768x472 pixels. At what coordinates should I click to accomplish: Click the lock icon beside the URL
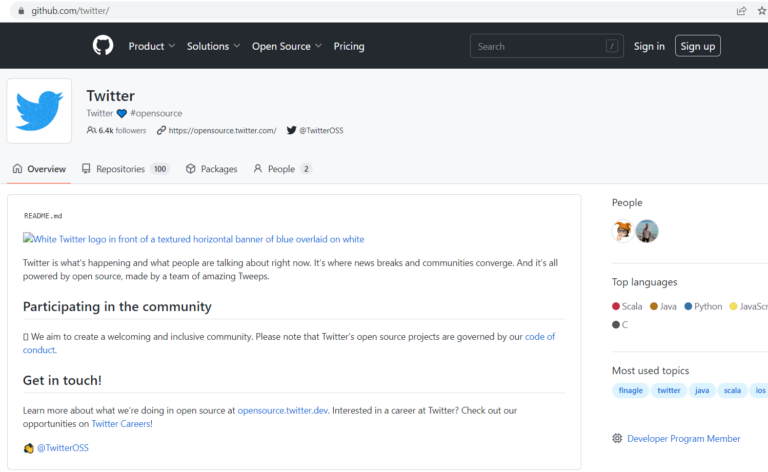(21, 11)
